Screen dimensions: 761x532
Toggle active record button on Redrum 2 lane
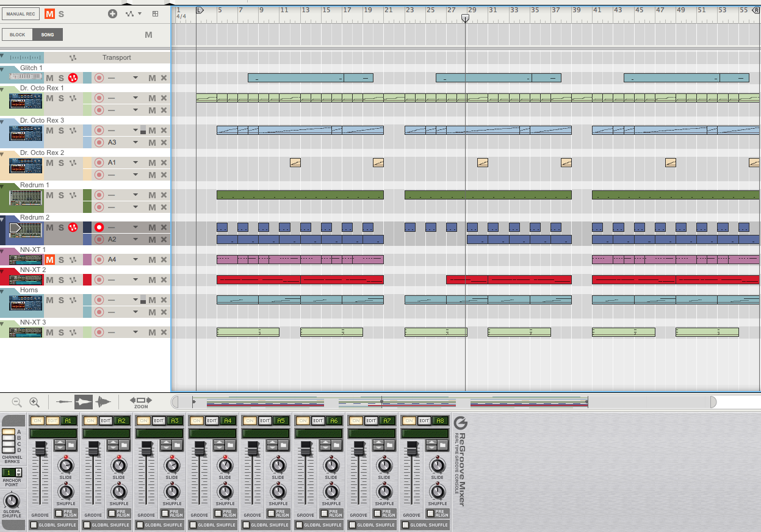[99, 227]
